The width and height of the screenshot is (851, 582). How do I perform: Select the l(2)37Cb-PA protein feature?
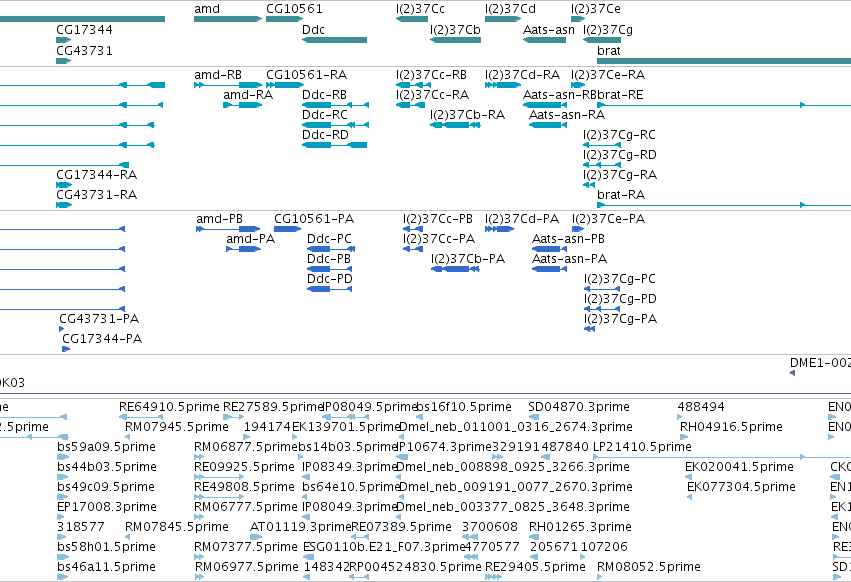point(455,269)
